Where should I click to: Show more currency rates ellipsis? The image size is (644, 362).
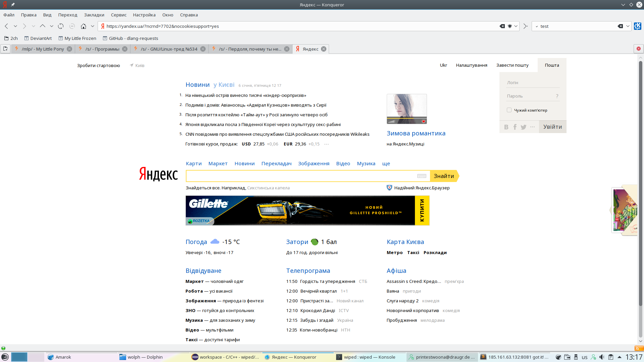[x=326, y=144]
